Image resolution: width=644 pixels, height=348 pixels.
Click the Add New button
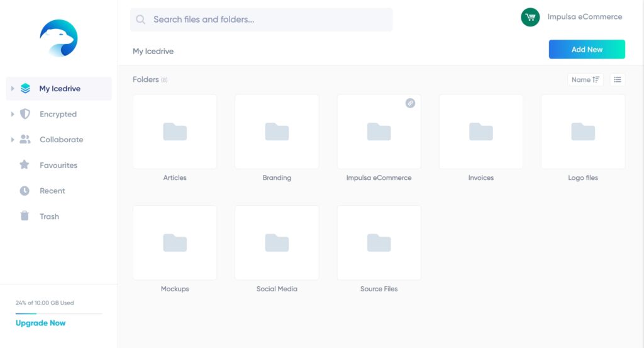(587, 49)
